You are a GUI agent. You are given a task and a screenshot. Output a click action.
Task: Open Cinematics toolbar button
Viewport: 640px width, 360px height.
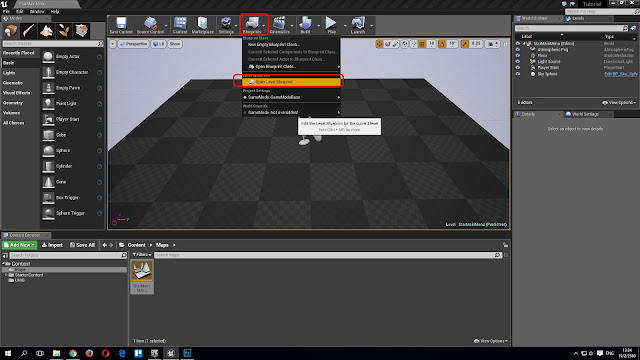[x=280, y=25]
